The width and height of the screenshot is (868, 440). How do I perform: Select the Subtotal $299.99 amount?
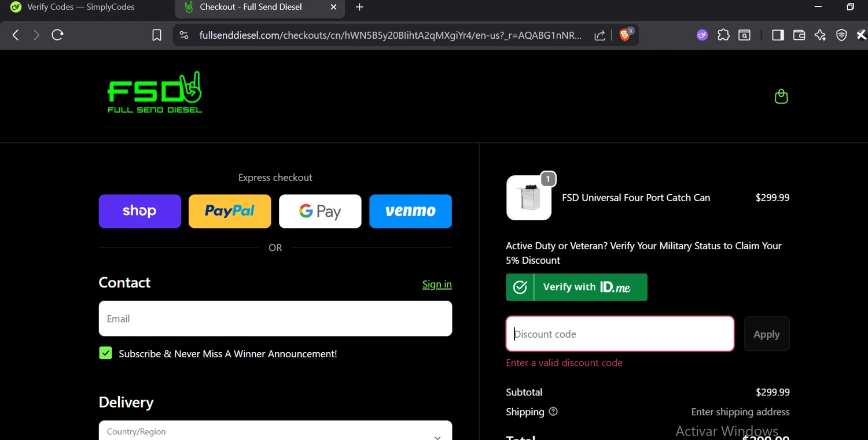coord(773,392)
